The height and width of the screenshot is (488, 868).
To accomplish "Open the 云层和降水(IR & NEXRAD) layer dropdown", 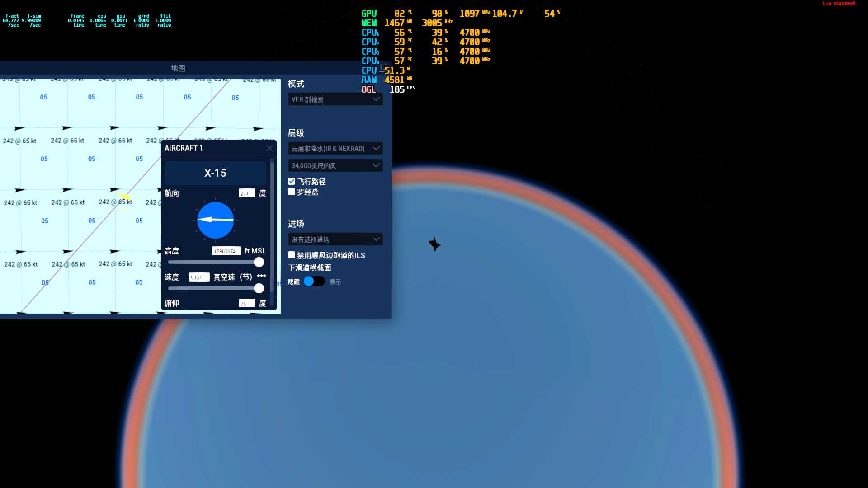I will (x=335, y=148).
